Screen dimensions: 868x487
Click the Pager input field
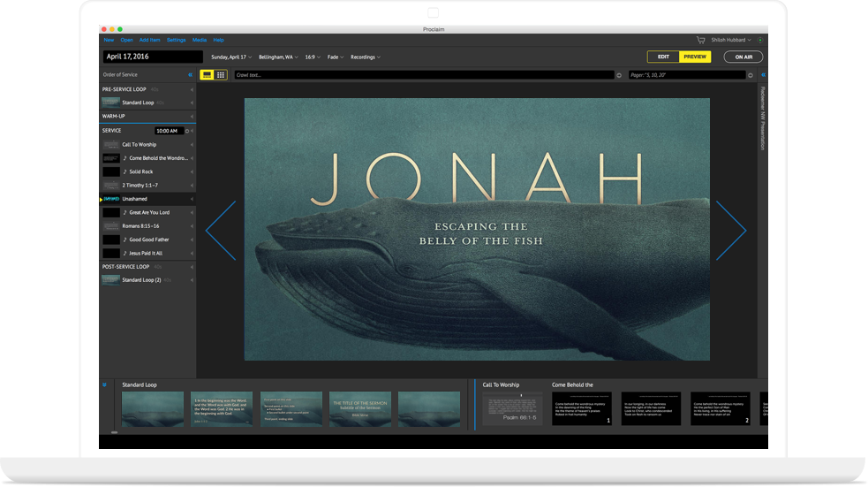[687, 75]
